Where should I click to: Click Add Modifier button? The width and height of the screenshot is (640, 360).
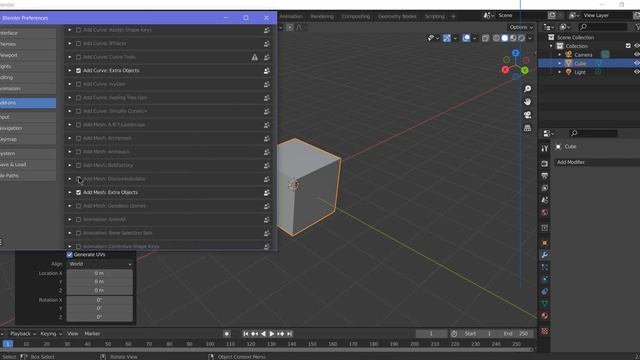coord(597,162)
